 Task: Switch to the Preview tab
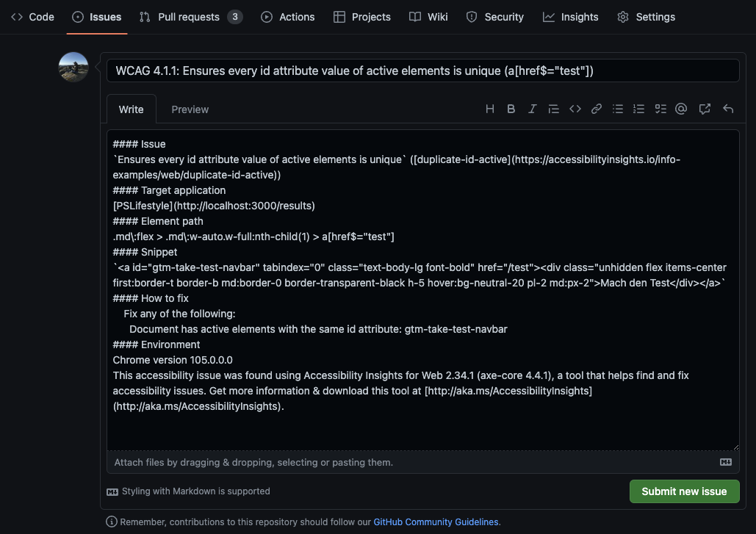pyautogui.click(x=190, y=109)
